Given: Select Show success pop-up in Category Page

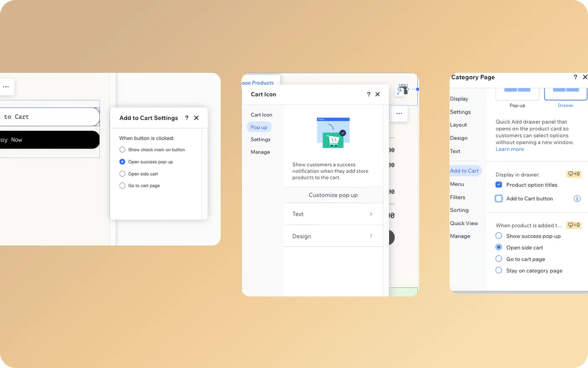Looking at the screenshot, I should tap(499, 236).
